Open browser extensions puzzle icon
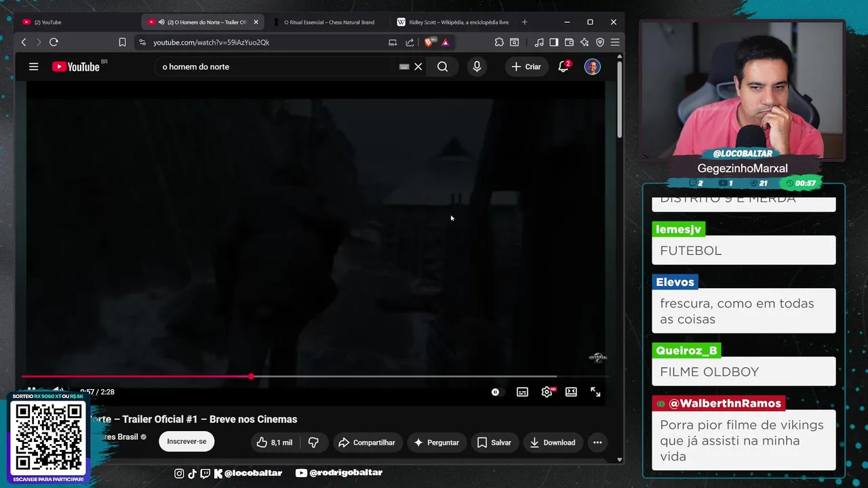Viewport: 868px width, 488px height. click(x=499, y=42)
